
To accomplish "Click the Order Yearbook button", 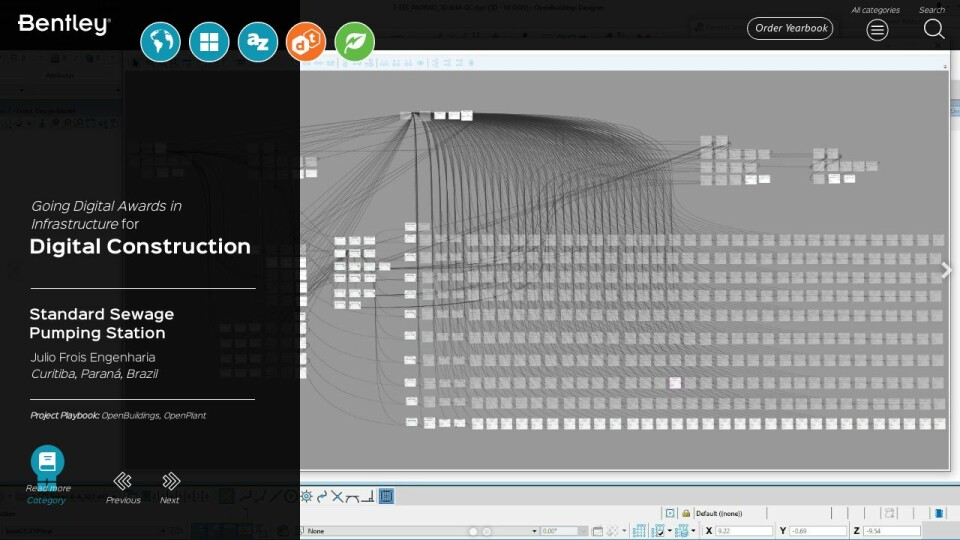I will 790,28.
